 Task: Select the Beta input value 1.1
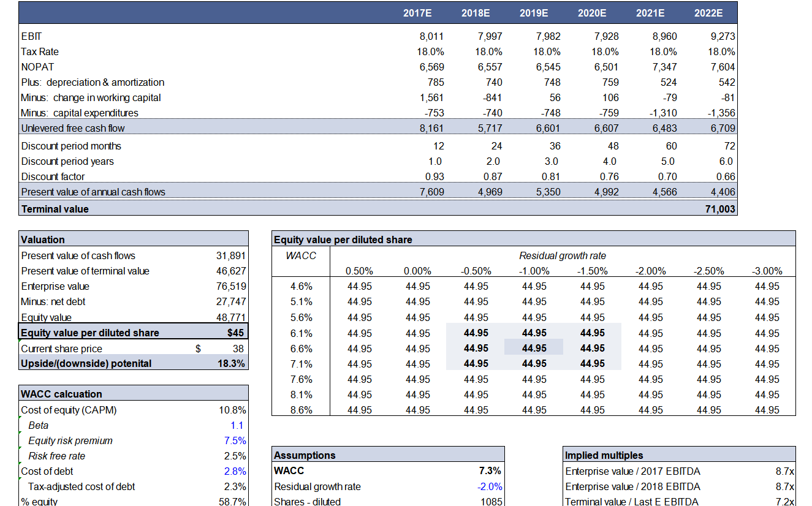coord(237,426)
